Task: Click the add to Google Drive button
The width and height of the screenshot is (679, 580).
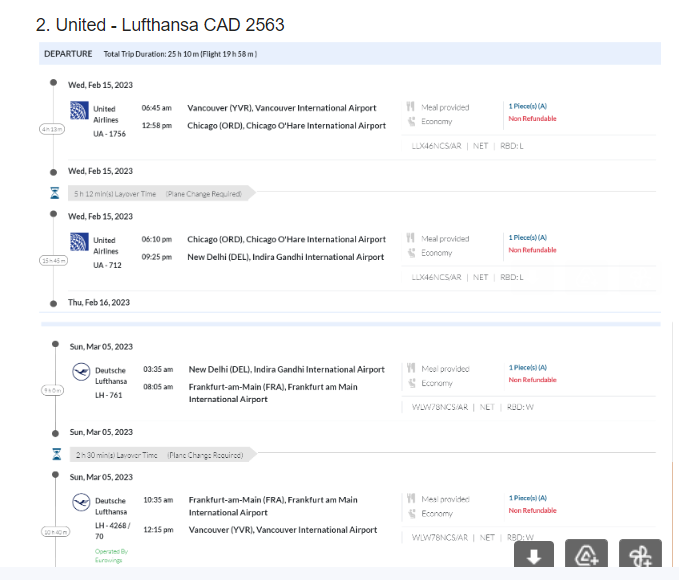Action: pyautogui.click(x=587, y=557)
